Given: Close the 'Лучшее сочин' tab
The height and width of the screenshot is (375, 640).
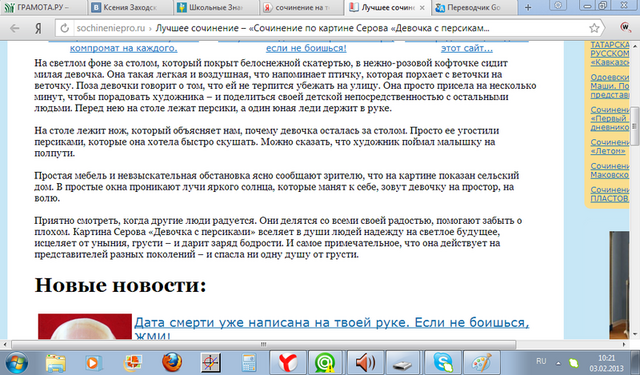Looking at the screenshot, I should coord(422,8).
